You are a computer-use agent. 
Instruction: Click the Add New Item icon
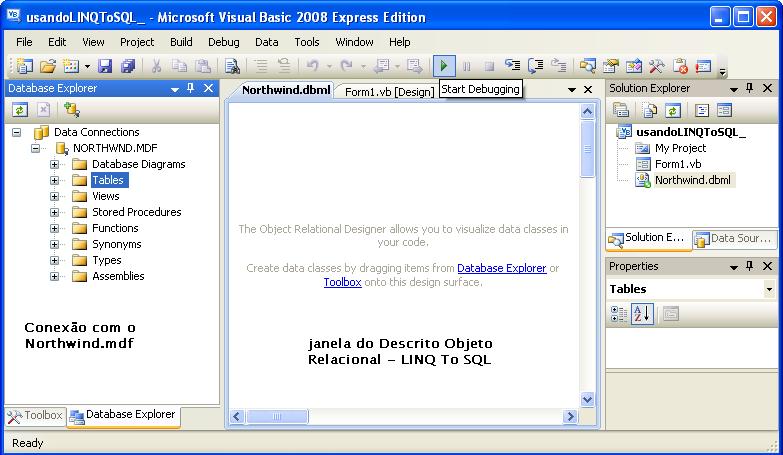point(71,66)
